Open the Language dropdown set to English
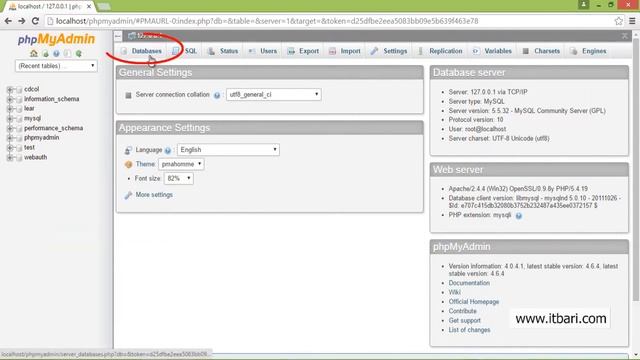The height and width of the screenshot is (360, 640). pos(228,150)
